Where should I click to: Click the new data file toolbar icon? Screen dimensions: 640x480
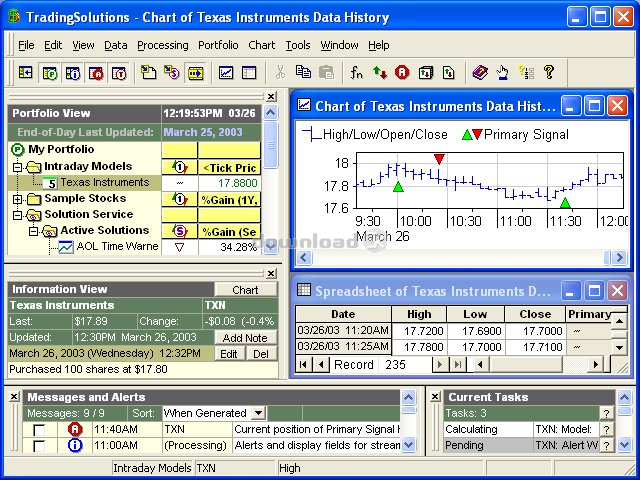(x=148, y=73)
